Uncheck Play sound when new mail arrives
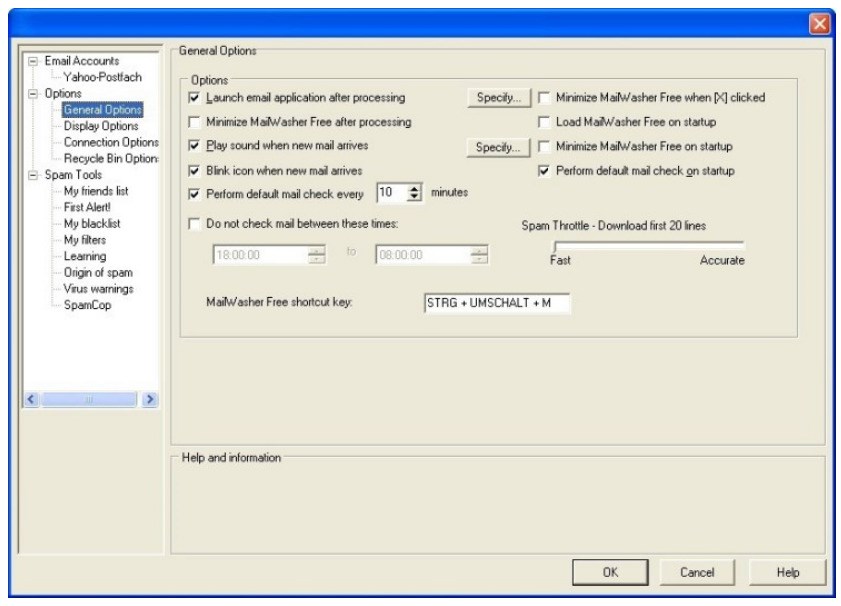The height and width of the screenshot is (606, 841). (x=194, y=146)
